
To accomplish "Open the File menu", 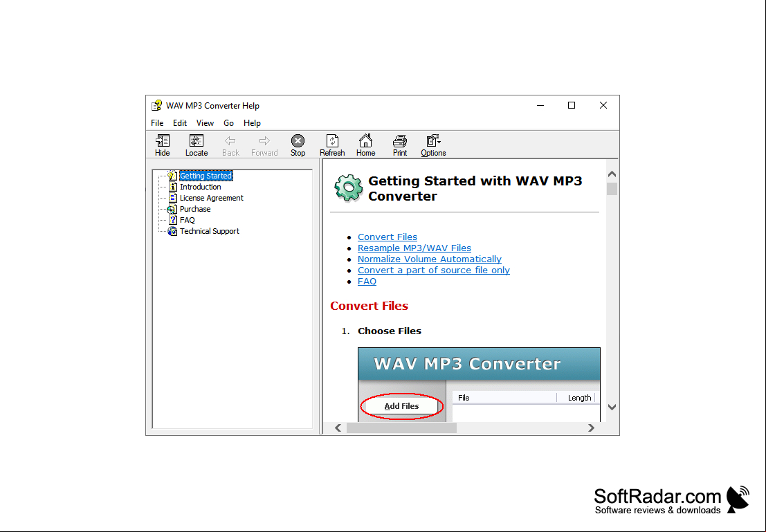I will point(157,123).
